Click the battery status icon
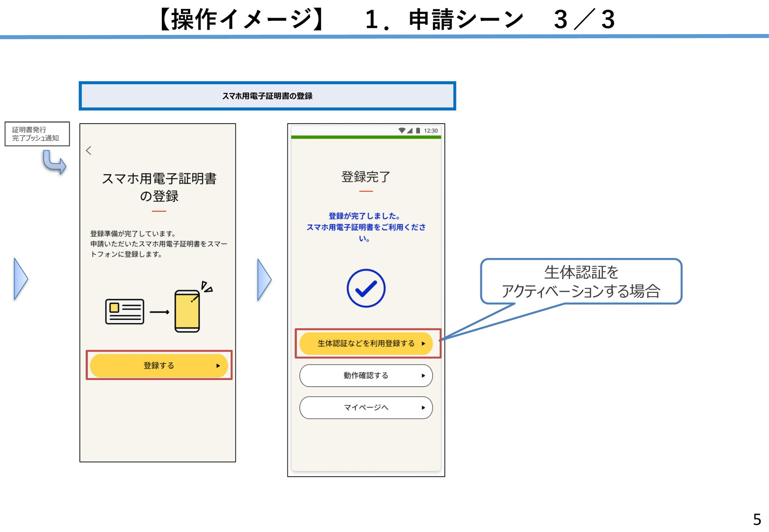The width and height of the screenshot is (769, 532). point(418,130)
